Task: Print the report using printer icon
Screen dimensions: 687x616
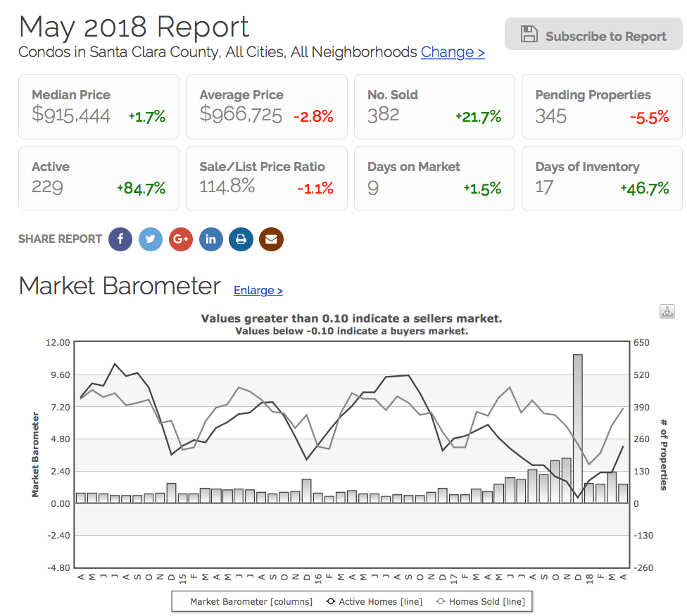Action: point(241,239)
